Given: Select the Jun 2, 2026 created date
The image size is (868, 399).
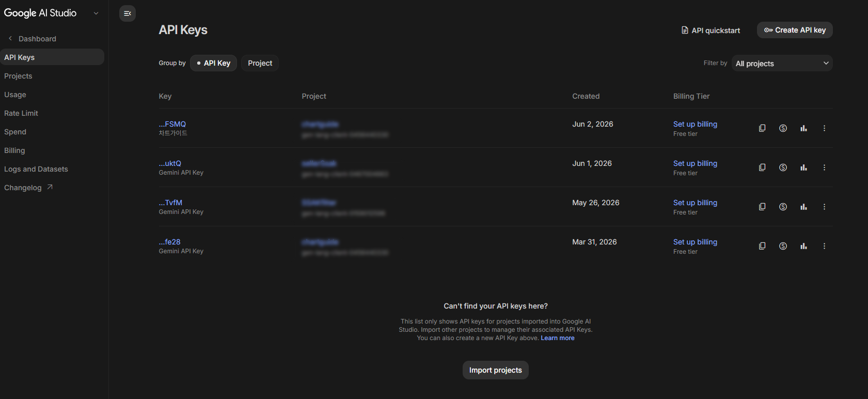Looking at the screenshot, I should (593, 124).
